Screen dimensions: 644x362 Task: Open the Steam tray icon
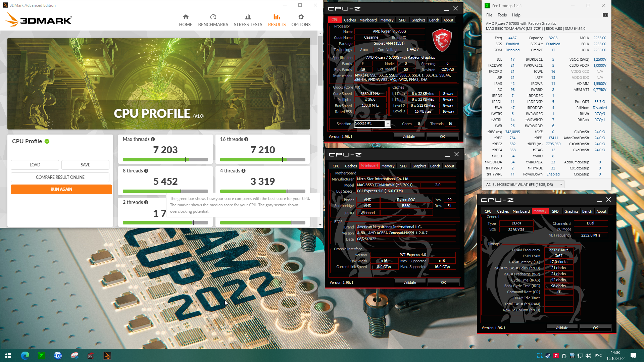[x=548, y=356]
